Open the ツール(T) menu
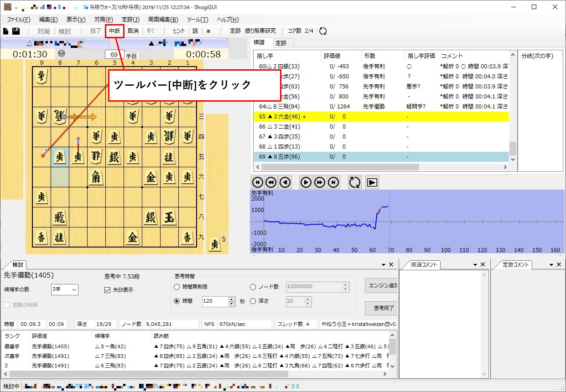 coord(197,20)
